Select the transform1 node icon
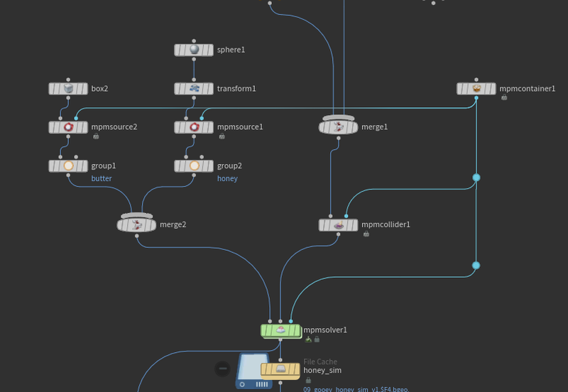Image resolution: width=568 pixels, height=392 pixels. point(194,89)
